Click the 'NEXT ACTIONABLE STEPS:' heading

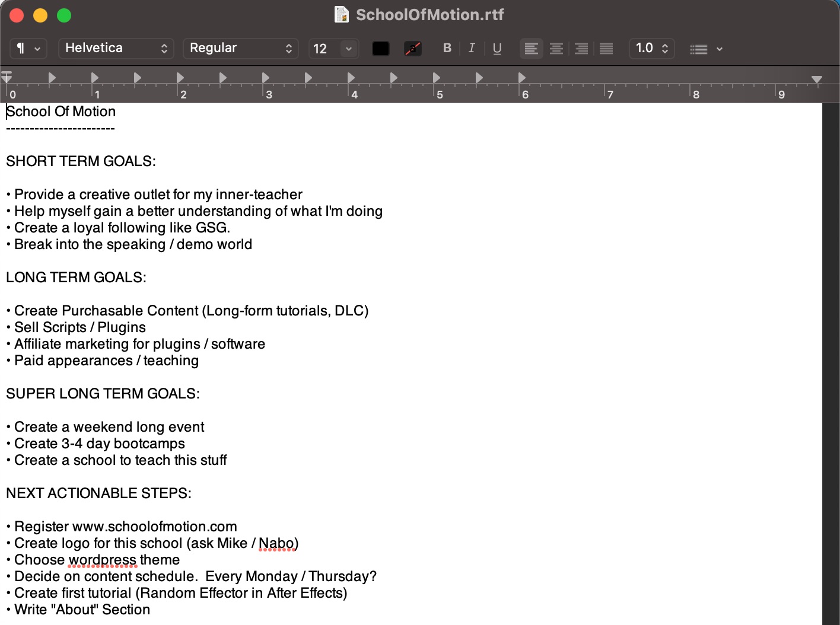coord(98,493)
